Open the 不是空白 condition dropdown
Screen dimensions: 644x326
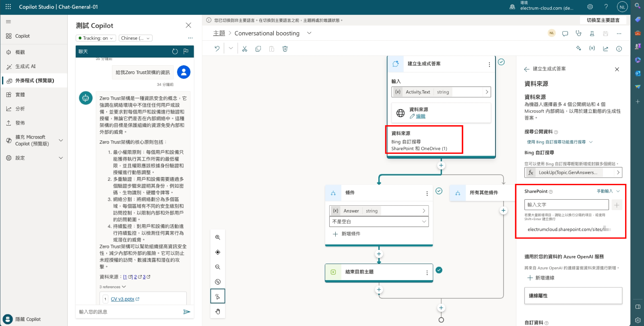click(x=379, y=222)
